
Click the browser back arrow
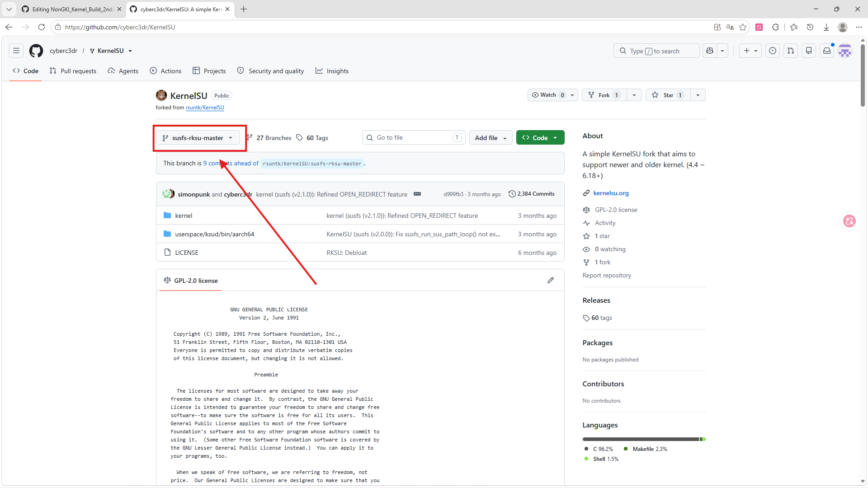(x=9, y=27)
